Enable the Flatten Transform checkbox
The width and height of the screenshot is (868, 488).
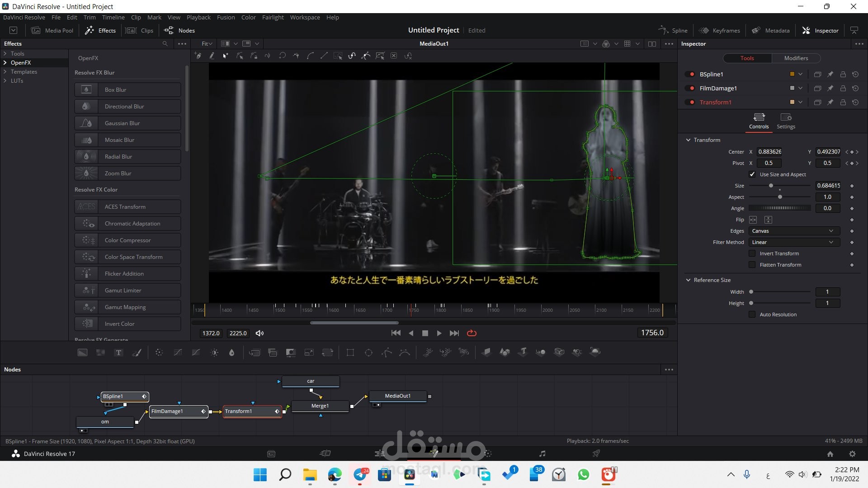coord(752,265)
